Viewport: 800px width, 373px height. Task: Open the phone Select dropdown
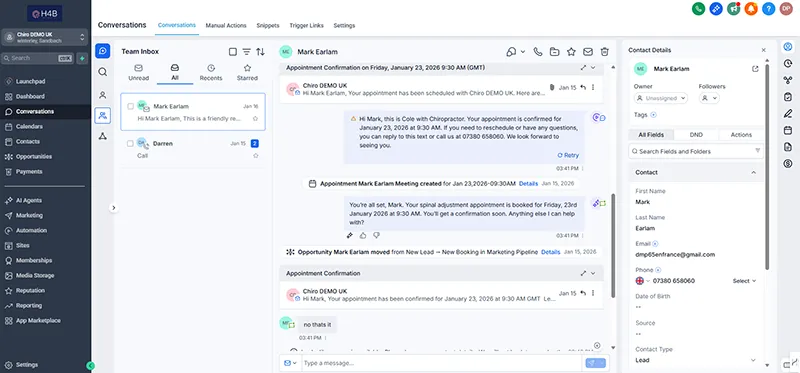click(x=744, y=281)
